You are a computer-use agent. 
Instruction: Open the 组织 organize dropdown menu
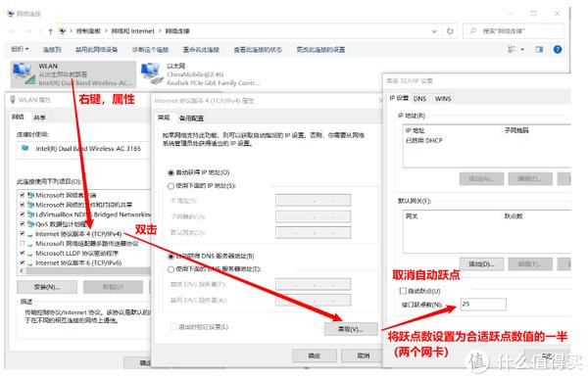pos(20,49)
